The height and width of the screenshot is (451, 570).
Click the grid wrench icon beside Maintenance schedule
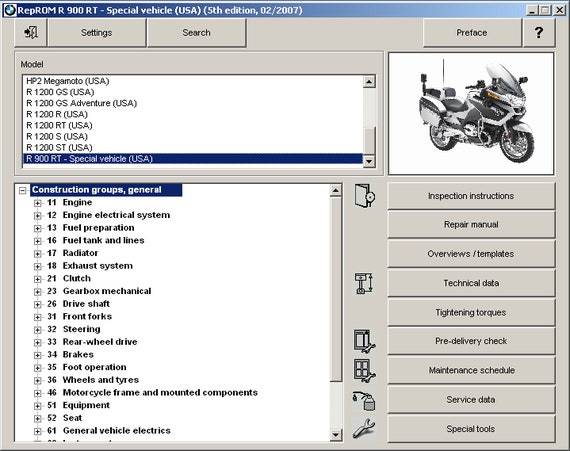click(x=365, y=371)
